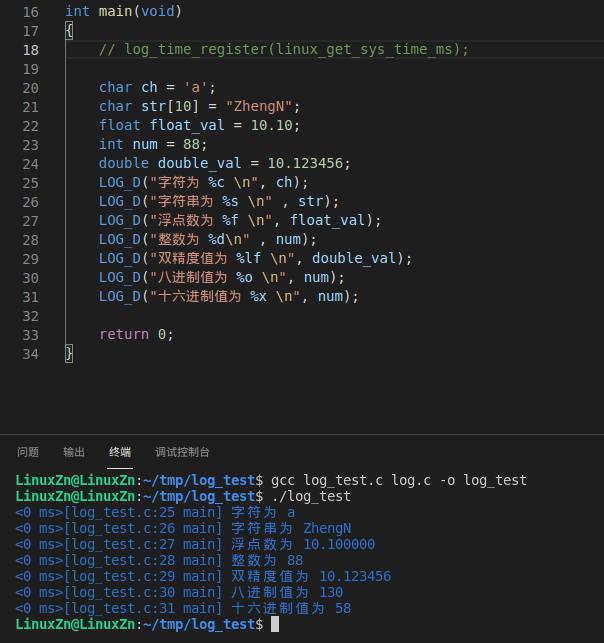Click terminal output line log_test.c:25
This screenshot has width=604, height=643.
[x=155, y=513]
